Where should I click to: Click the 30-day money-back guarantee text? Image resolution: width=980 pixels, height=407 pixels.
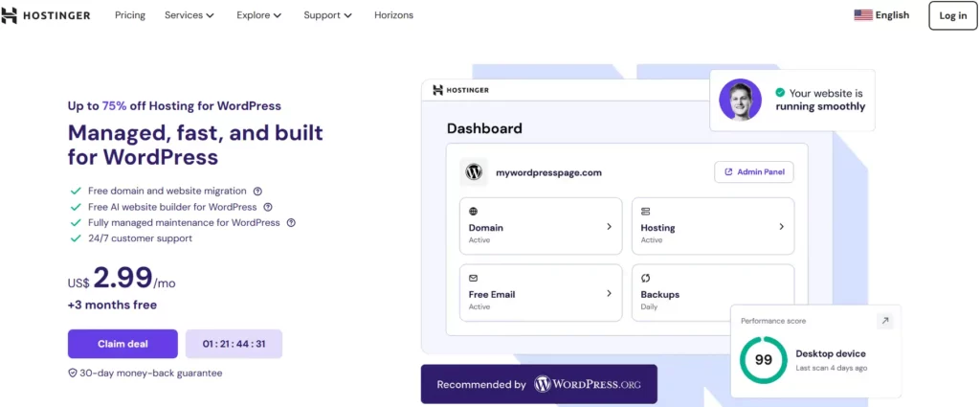point(150,373)
